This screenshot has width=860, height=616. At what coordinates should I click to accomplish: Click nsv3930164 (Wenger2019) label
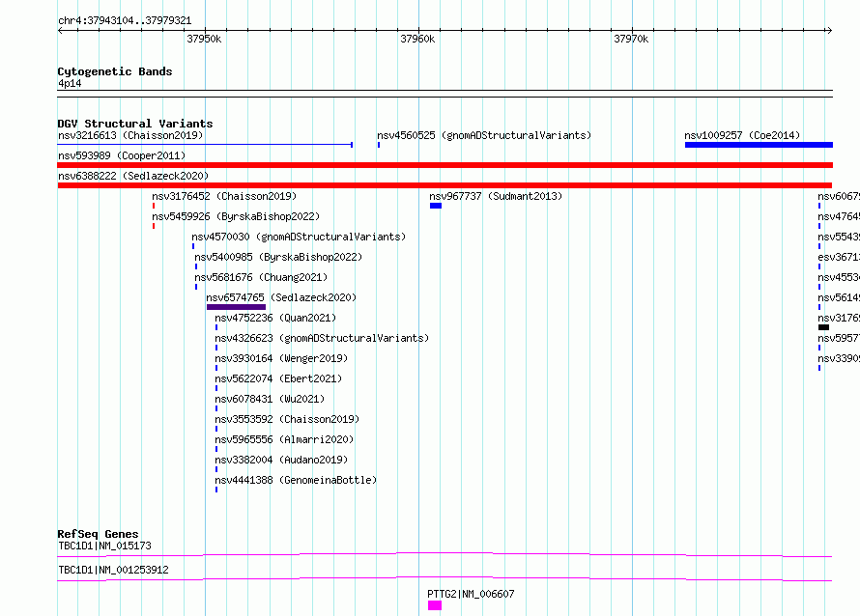tap(281, 358)
